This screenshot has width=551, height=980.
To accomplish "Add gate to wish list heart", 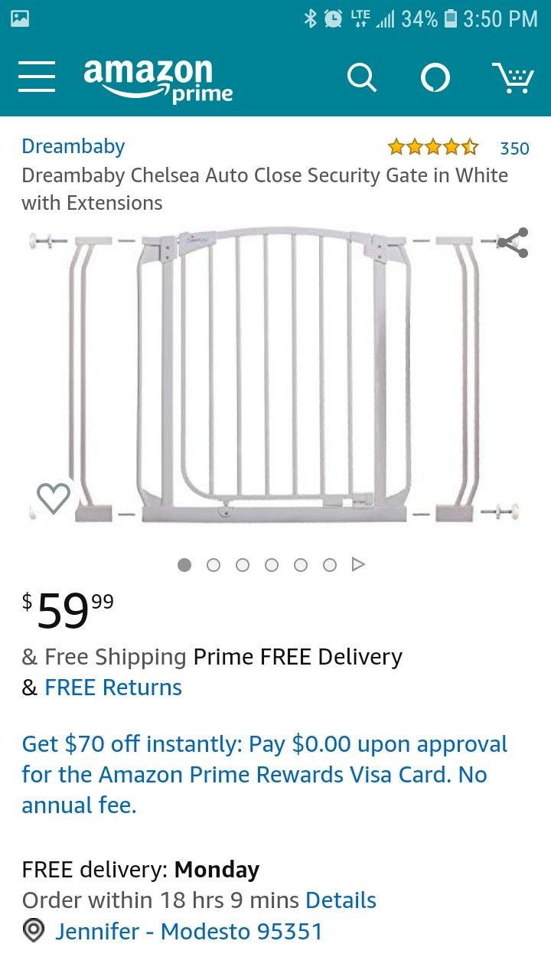I will pos(54,498).
